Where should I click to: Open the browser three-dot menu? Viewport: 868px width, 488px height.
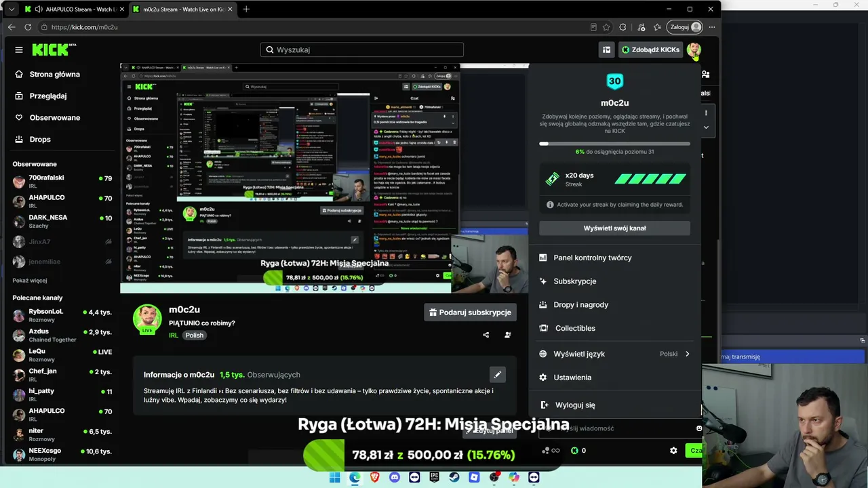point(712,27)
